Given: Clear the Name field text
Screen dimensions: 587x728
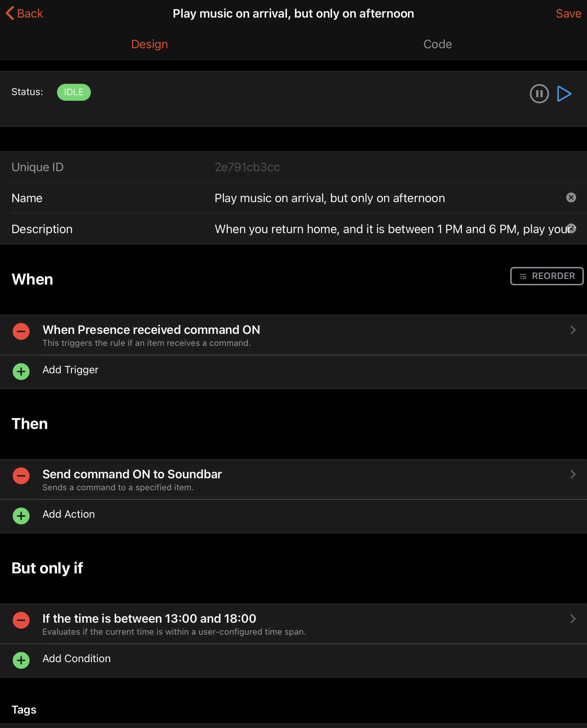Looking at the screenshot, I should click(571, 198).
